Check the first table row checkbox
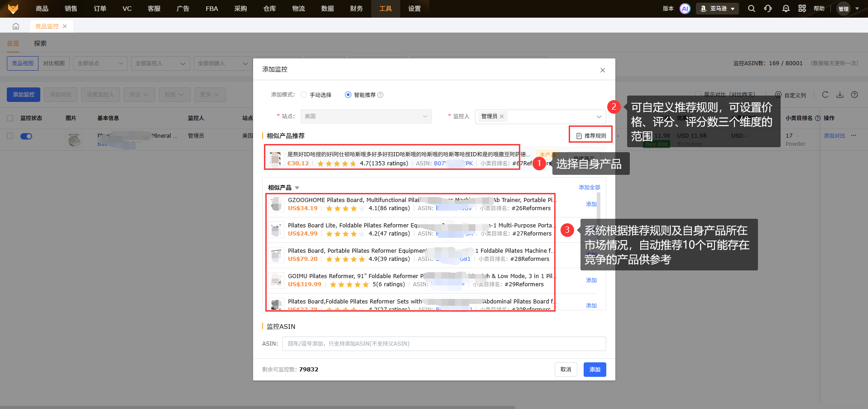The image size is (868, 409). [10, 136]
